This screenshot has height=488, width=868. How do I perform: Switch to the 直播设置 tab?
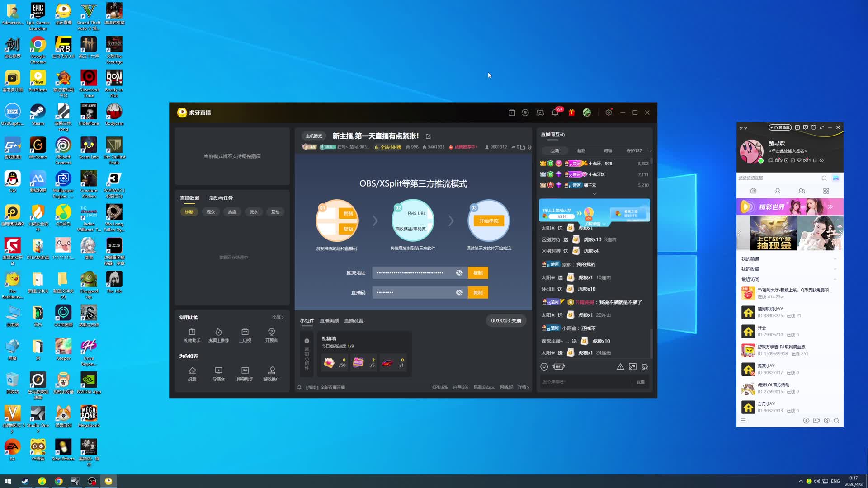coord(353,321)
